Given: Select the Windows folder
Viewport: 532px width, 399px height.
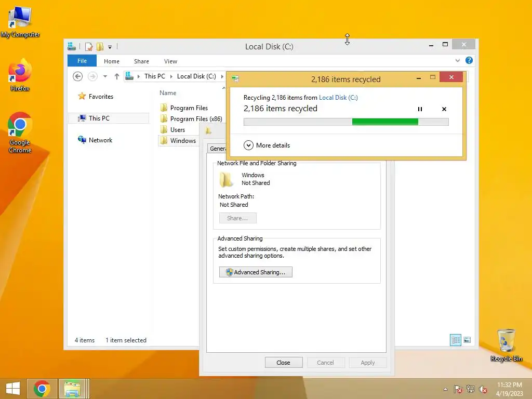Looking at the screenshot, I should tap(179, 140).
